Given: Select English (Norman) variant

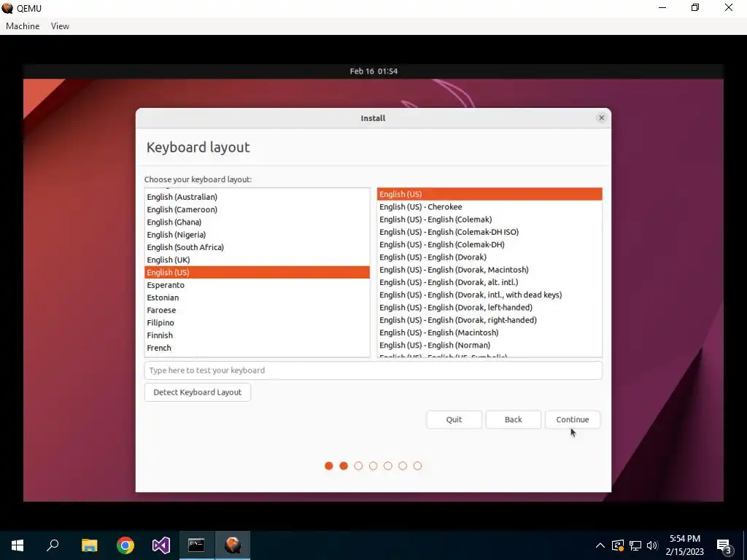Looking at the screenshot, I should pyautogui.click(x=489, y=345).
